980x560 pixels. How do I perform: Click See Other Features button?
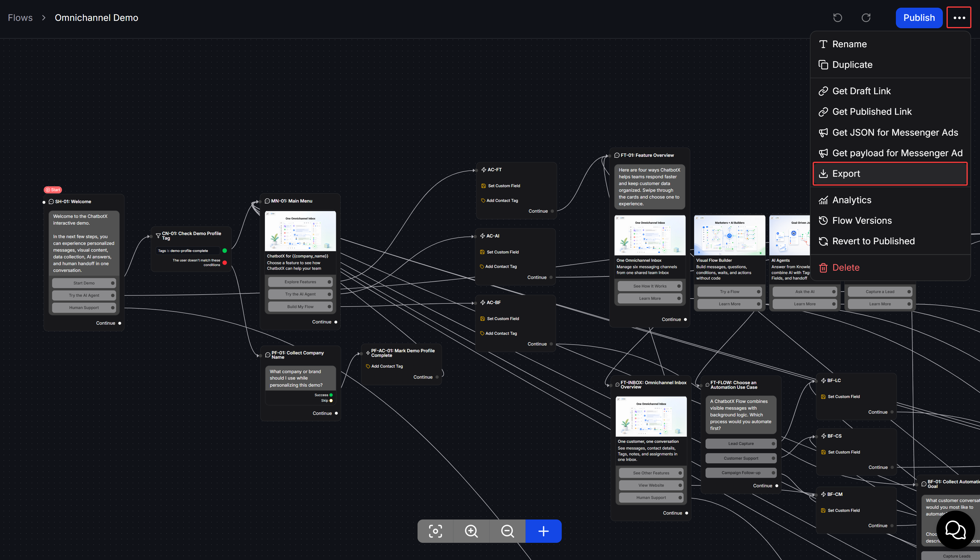pyautogui.click(x=651, y=473)
